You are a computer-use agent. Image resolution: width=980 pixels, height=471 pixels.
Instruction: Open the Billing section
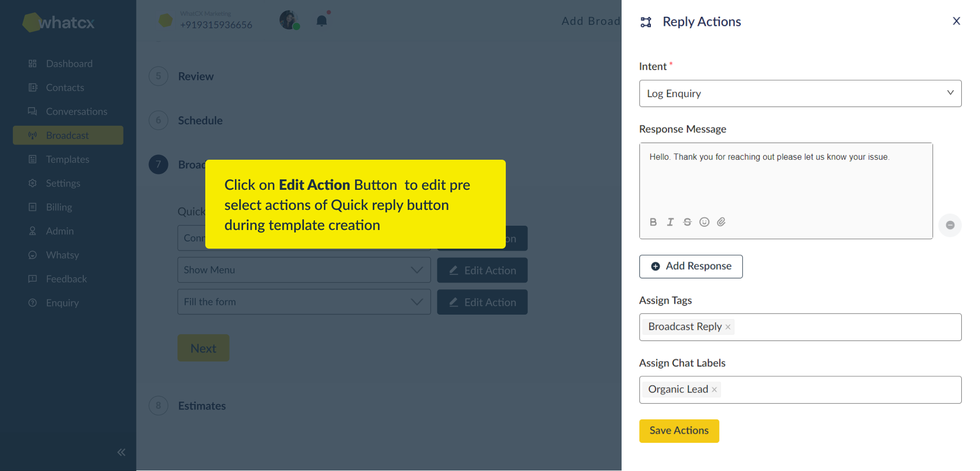click(32, 207)
